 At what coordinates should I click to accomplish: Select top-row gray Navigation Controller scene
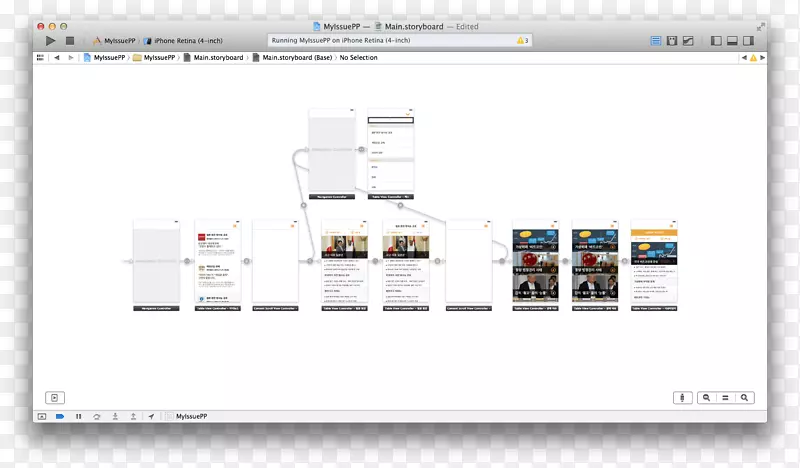point(332,154)
